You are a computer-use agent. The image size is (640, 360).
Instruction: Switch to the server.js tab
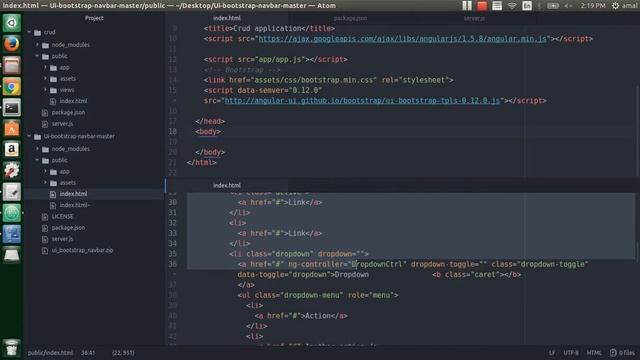coord(474,18)
